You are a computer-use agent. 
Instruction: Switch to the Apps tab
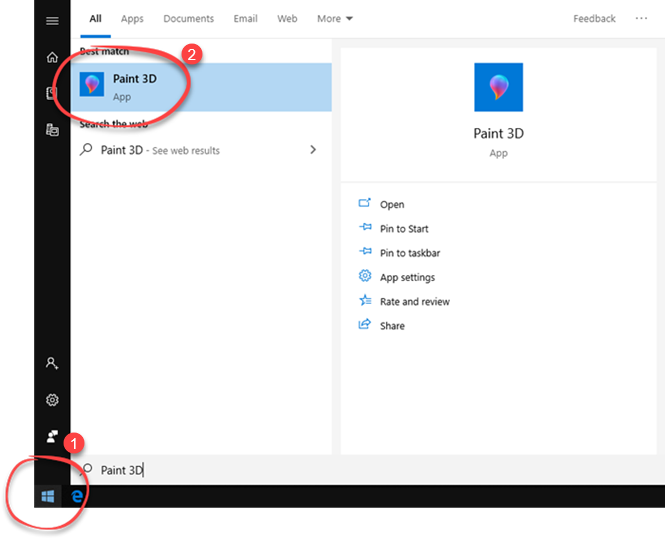(132, 19)
